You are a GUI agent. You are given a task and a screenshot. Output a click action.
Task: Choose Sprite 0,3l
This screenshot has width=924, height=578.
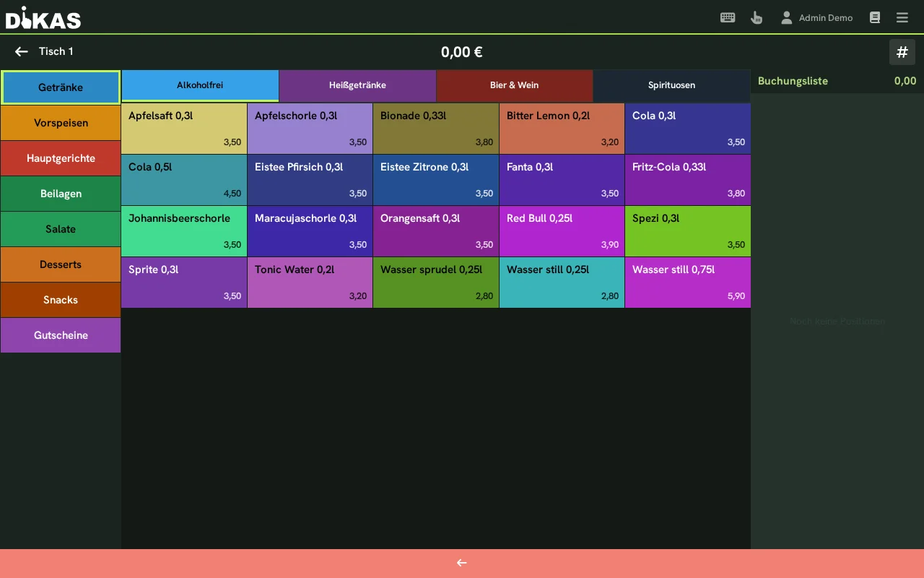pyautogui.click(x=184, y=282)
